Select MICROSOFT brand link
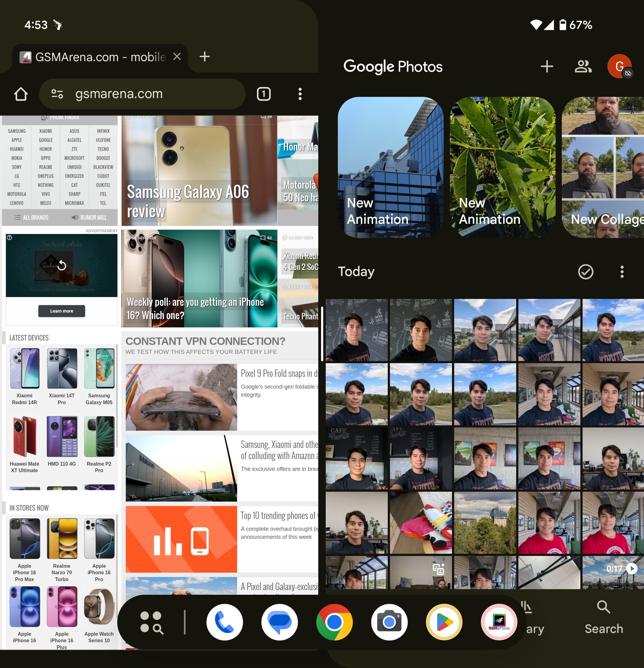Screen dimensions: 644x668 (74, 158)
